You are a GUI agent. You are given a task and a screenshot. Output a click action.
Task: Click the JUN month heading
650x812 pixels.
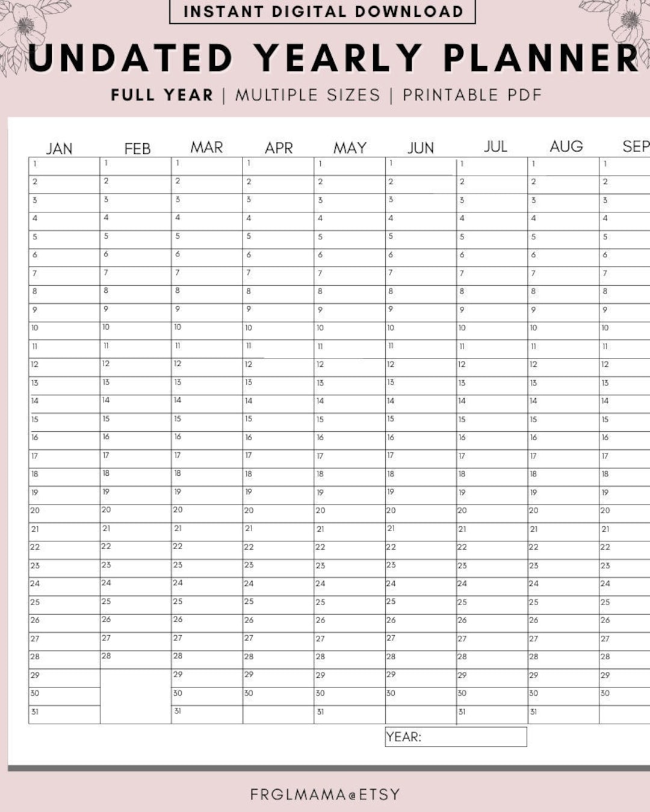pos(421,148)
